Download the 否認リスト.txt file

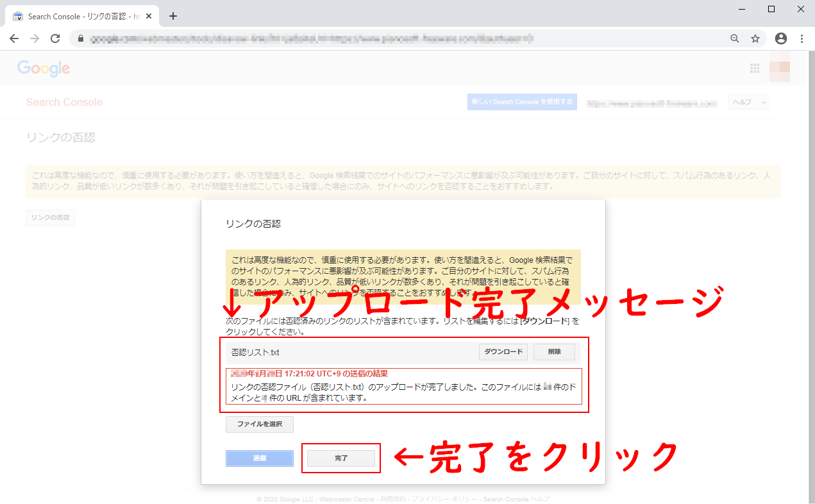503,352
